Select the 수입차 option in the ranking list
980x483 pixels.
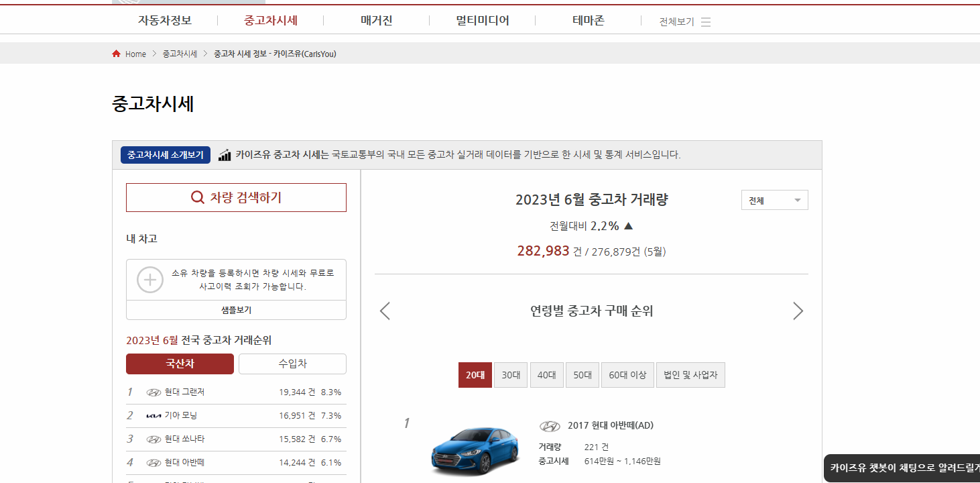pos(292,364)
